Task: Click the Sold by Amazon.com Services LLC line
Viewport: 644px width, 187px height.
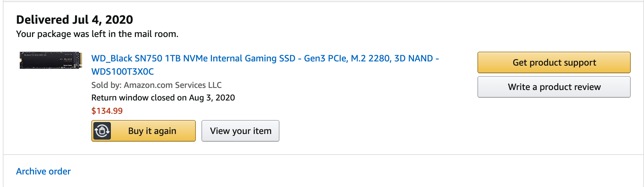Action: tap(156, 85)
